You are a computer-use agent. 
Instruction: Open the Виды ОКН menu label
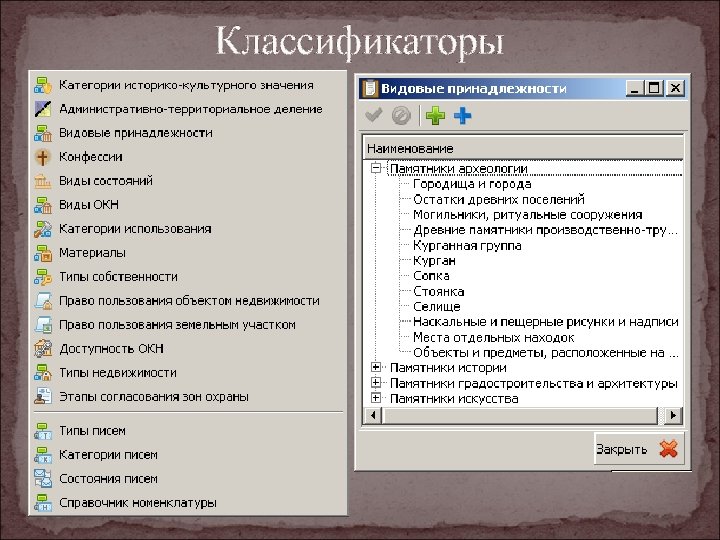click(x=89, y=205)
